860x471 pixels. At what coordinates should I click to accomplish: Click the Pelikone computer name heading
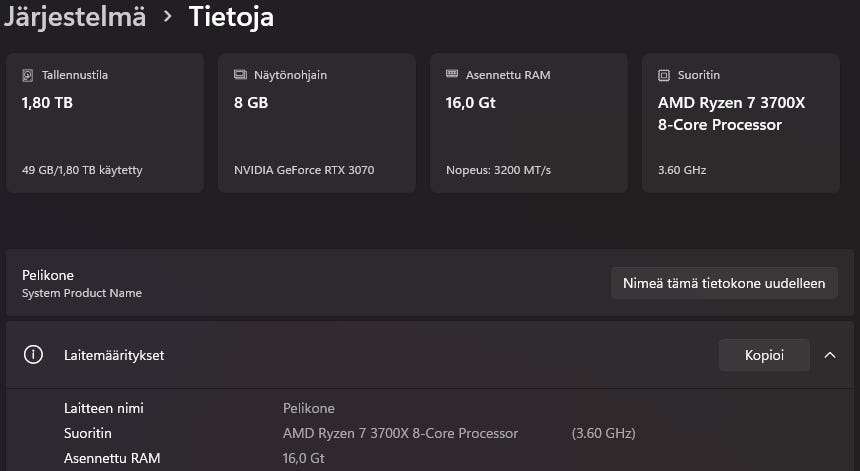[48, 275]
